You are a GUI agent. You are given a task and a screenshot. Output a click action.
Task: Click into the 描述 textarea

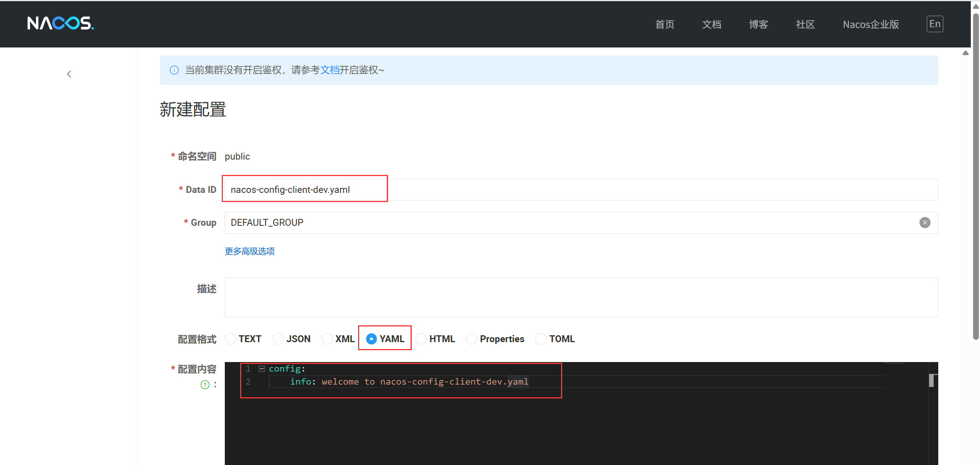[581, 297]
